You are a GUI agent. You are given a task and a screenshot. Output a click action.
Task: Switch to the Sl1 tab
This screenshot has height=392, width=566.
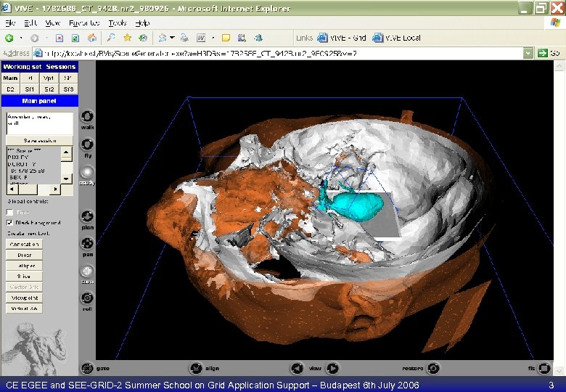(30, 89)
